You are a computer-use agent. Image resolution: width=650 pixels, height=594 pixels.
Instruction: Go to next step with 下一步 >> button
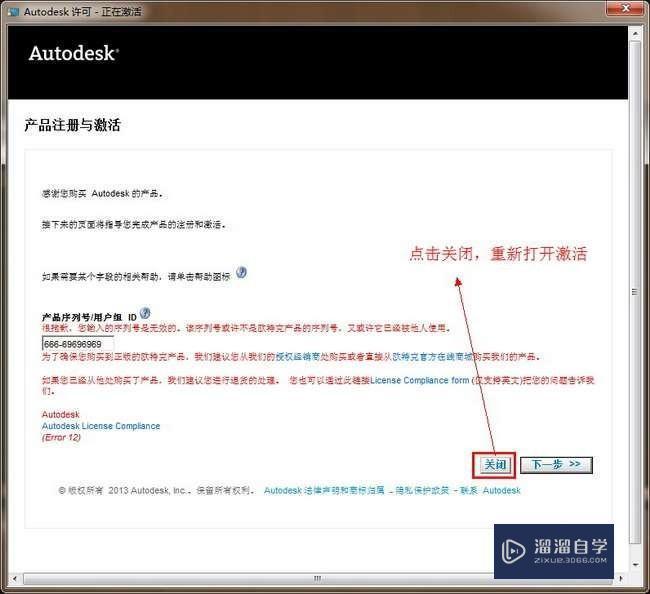[556, 465]
